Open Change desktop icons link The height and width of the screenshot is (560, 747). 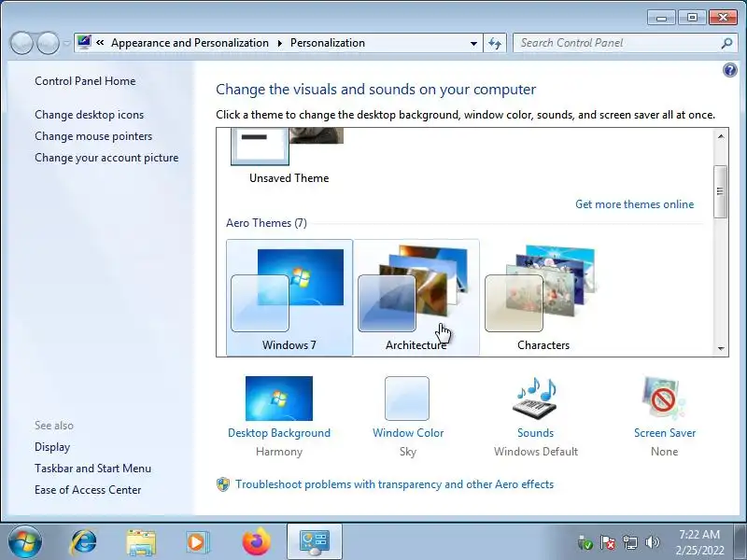89,115
